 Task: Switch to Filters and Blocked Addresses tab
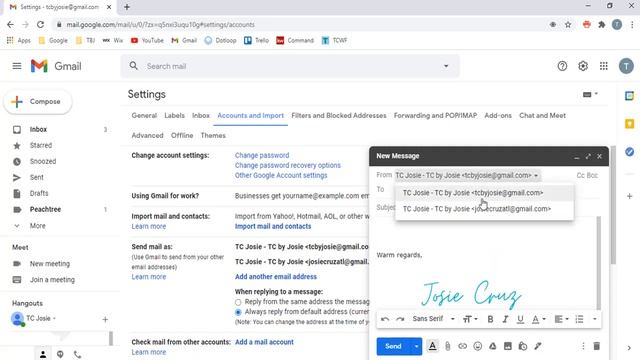click(x=338, y=116)
